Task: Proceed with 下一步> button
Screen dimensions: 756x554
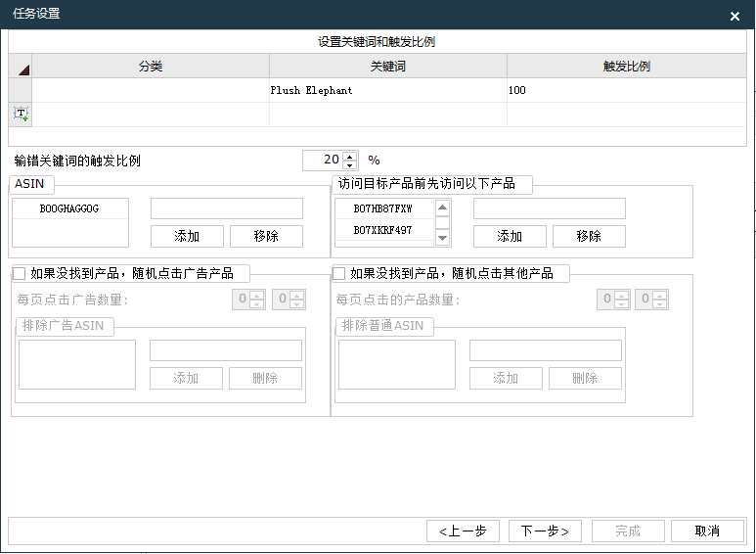Action: (545, 531)
